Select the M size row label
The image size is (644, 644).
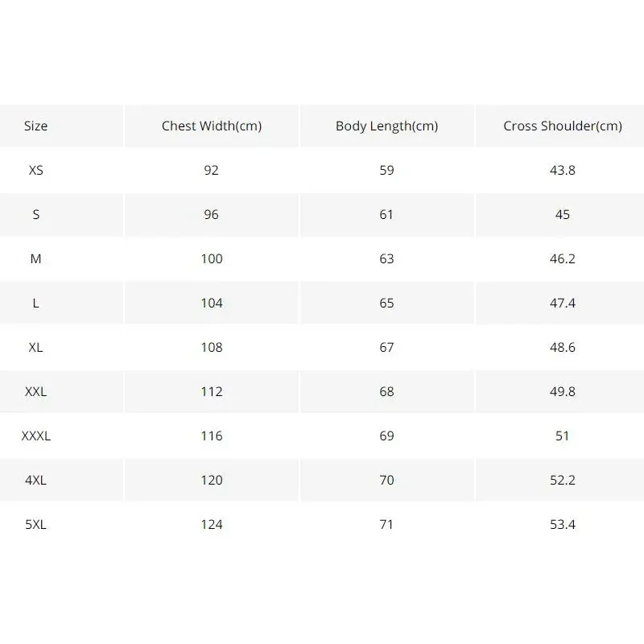(35, 258)
